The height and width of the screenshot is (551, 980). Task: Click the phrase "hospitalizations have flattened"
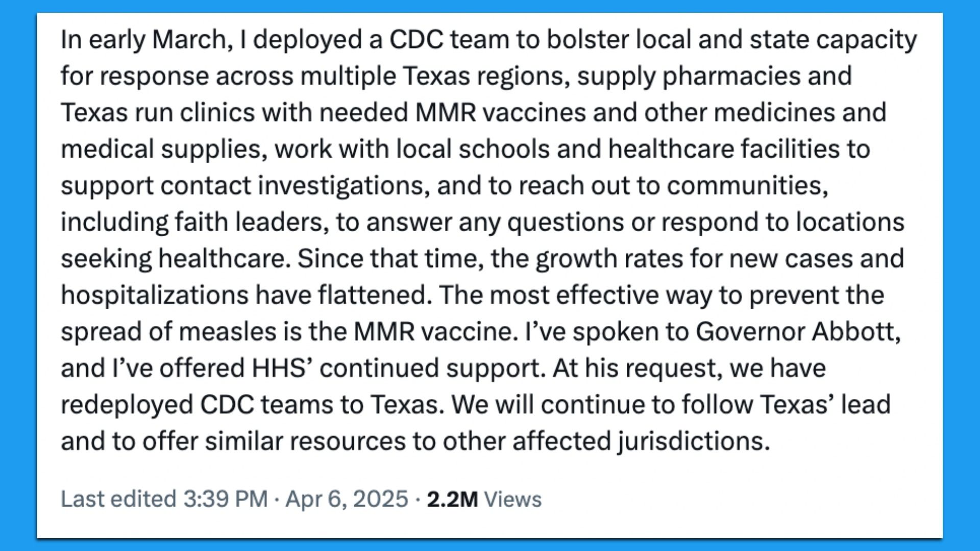(243, 295)
